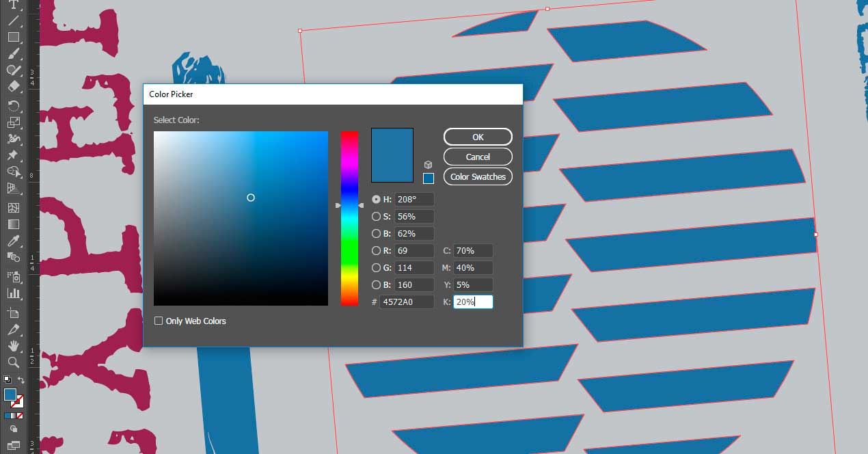868x454 pixels.
Task: Select the R red radio button
Action: tap(376, 250)
